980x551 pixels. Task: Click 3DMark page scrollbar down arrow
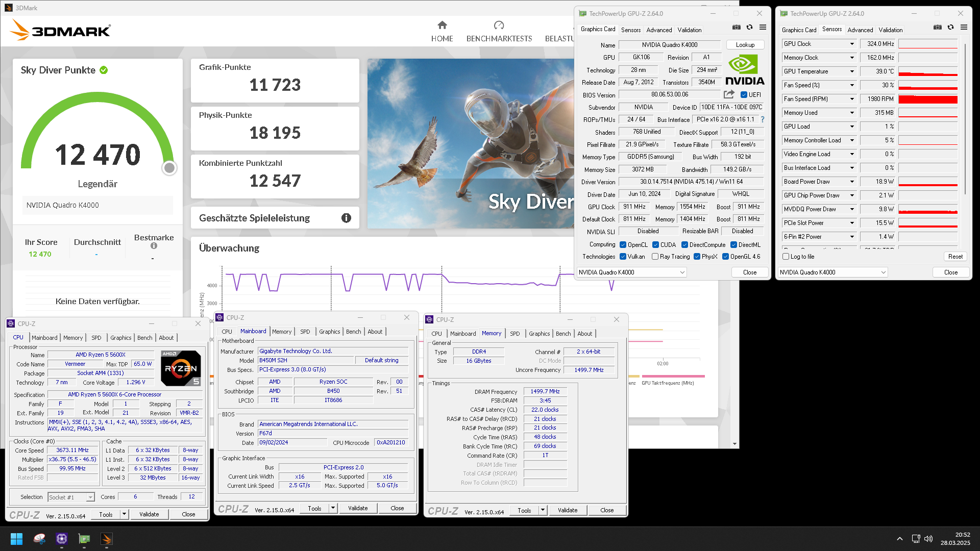pos(734,444)
